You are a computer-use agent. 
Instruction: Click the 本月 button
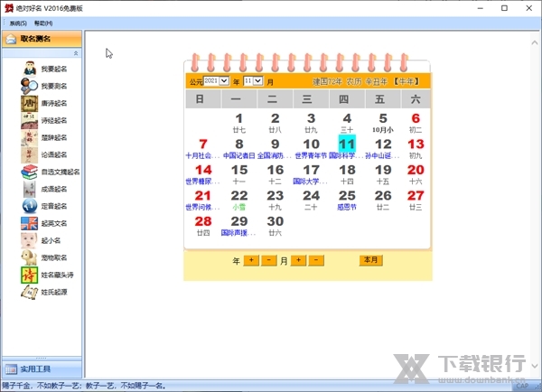click(x=370, y=260)
